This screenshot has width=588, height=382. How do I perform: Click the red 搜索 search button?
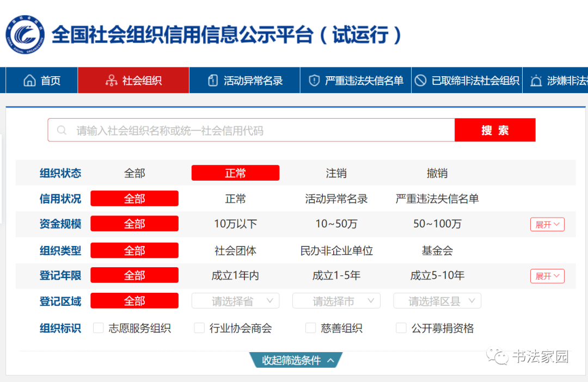pos(495,130)
